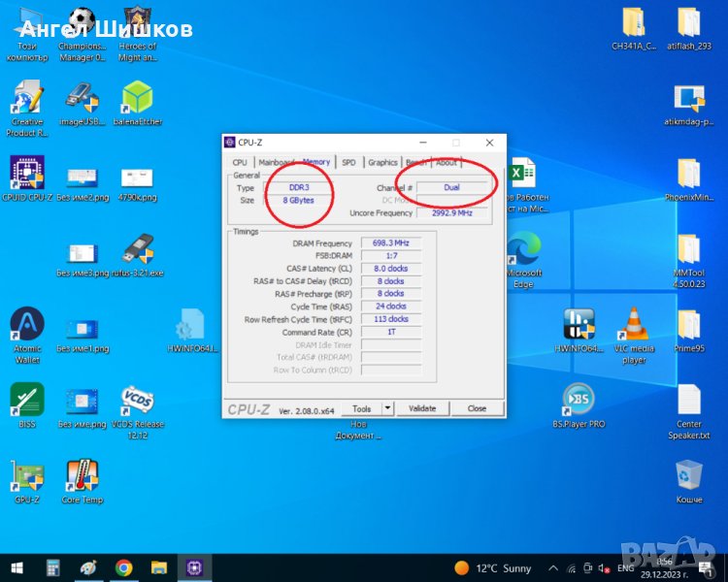Open the CPU tab in CPU-Z

(x=240, y=162)
